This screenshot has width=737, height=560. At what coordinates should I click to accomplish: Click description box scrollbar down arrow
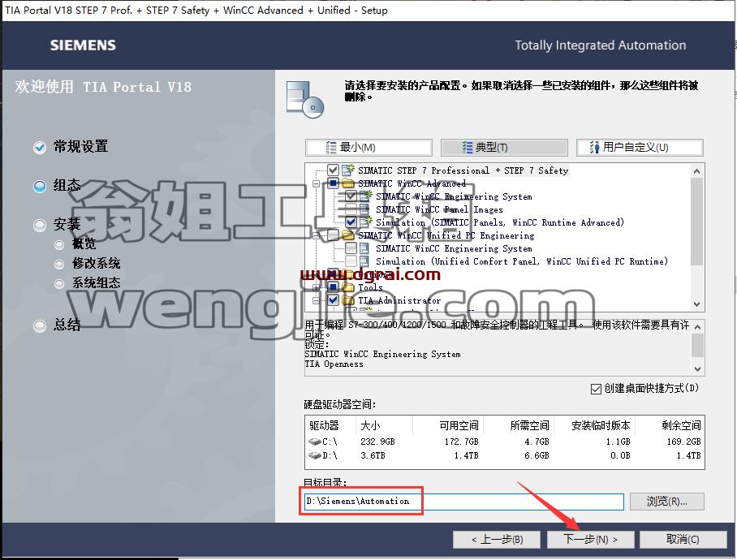(x=697, y=368)
